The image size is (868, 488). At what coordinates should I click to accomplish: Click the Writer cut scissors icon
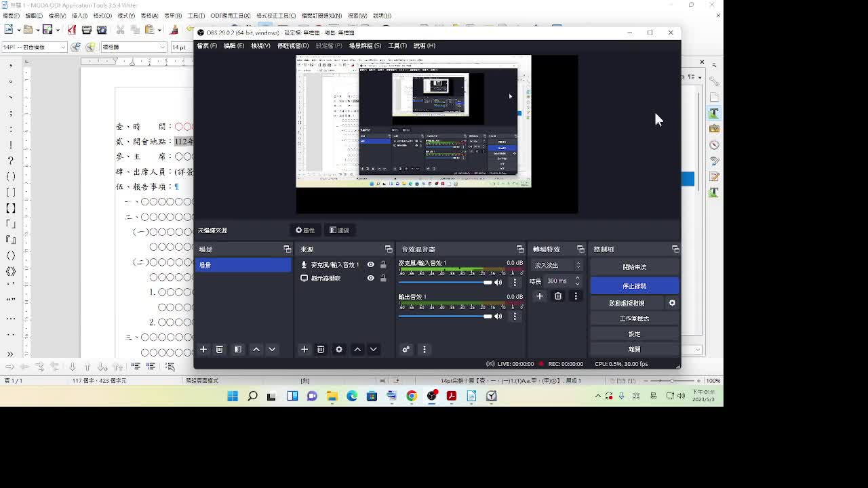pos(120,29)
